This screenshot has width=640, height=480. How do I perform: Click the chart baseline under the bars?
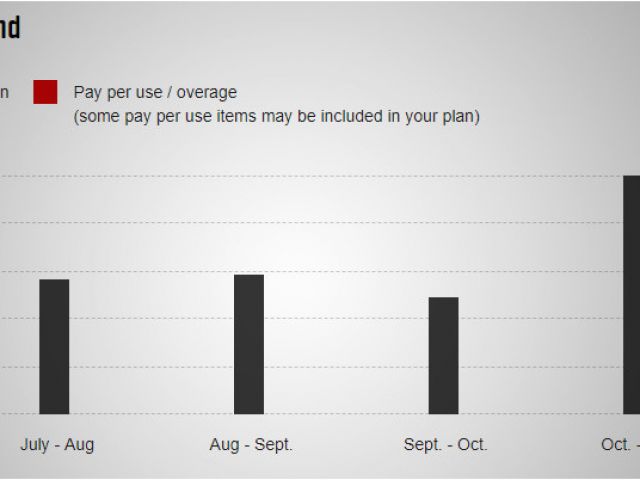coord(320,414)
